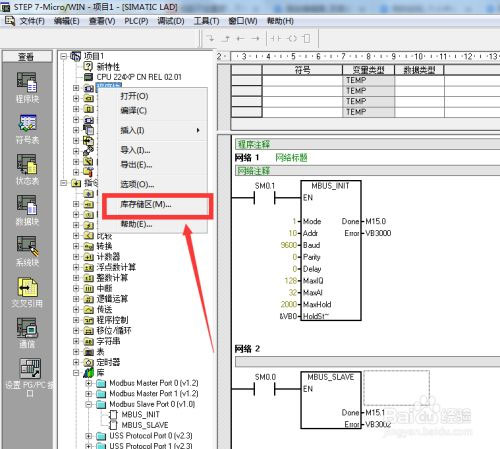Open the PLC(P) menu
The image size is (500, 449).
point(136,21)
